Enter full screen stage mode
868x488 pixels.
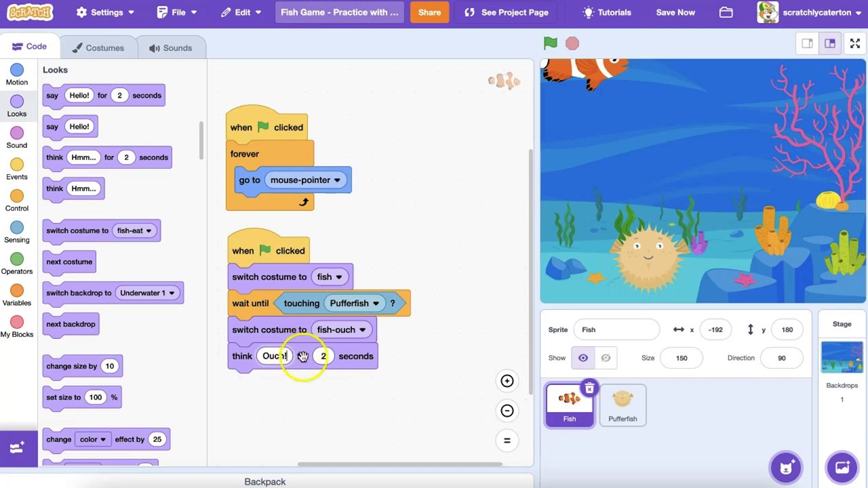[854, 43]
